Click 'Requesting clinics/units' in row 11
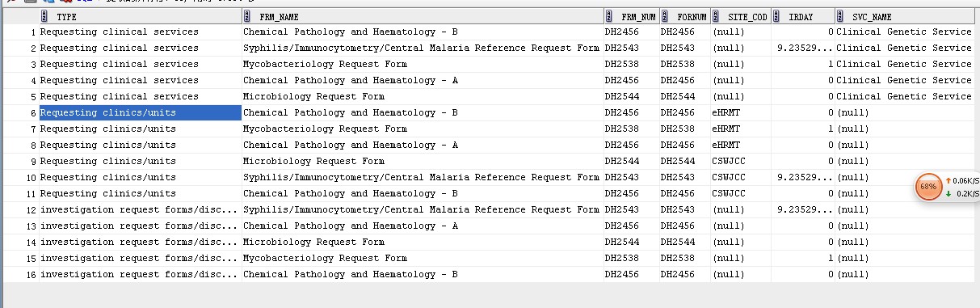This screenshot has width=980, height=308. coord(107,194)
